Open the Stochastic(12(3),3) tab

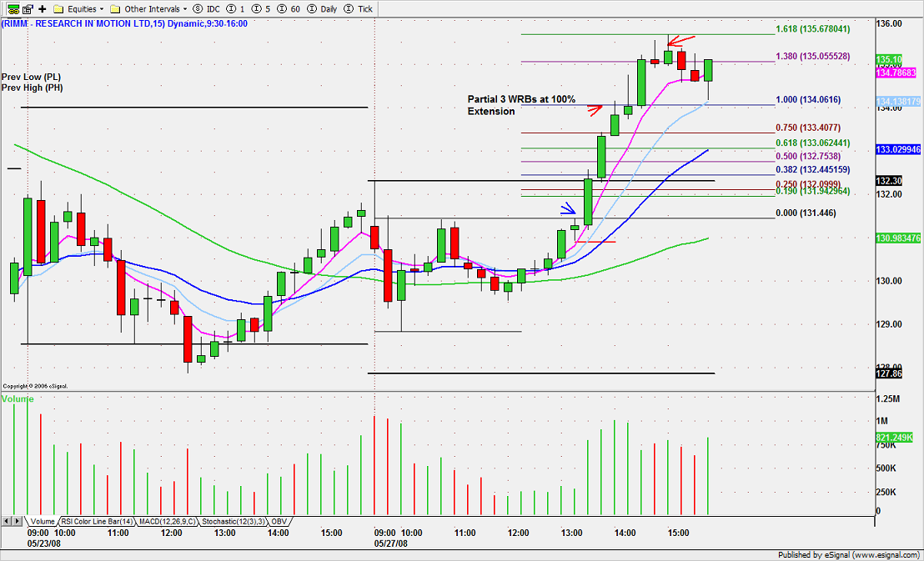(234, 522)
